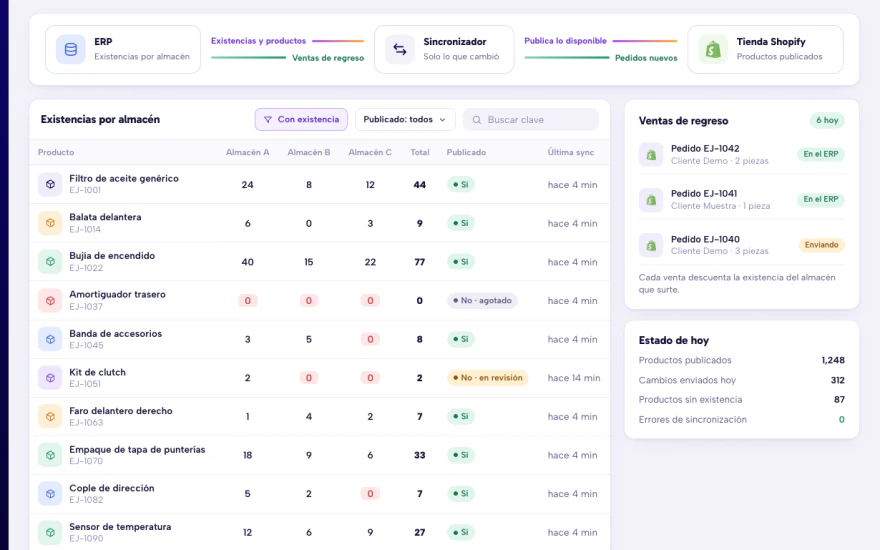Sort by the Almacén A column header
880x550 pixels.
(248, 152)
